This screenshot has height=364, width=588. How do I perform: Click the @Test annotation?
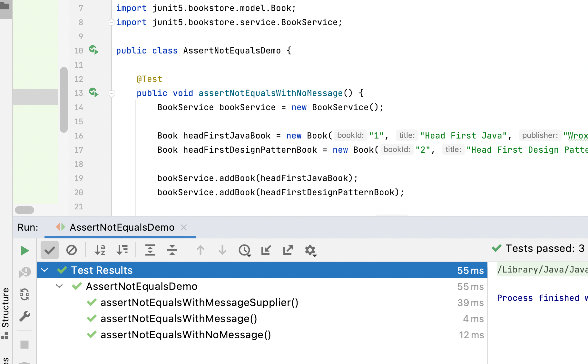(149, 79)
